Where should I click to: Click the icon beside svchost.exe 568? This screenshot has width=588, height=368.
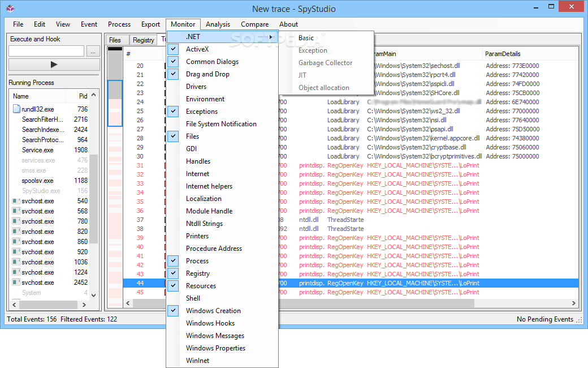pos(16,211)
